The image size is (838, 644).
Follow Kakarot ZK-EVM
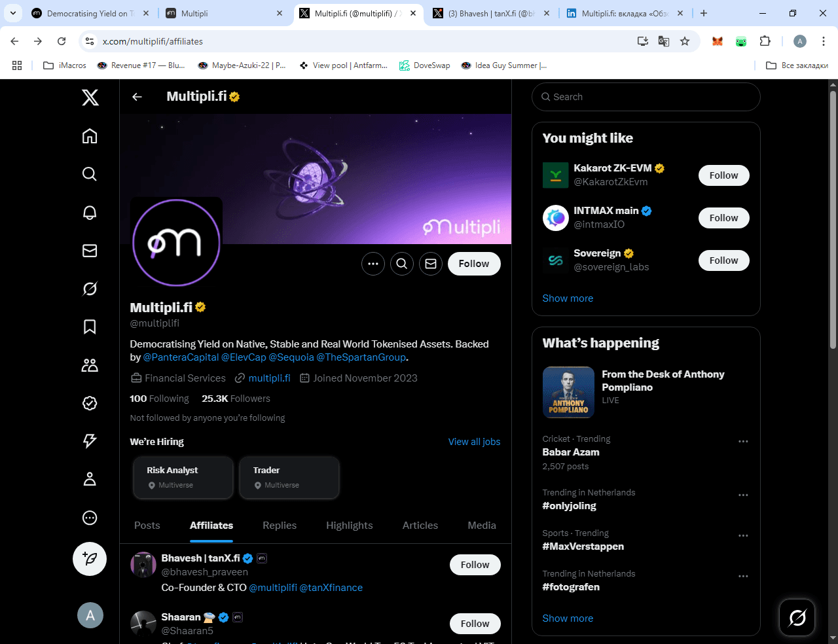tap(723, 175)
